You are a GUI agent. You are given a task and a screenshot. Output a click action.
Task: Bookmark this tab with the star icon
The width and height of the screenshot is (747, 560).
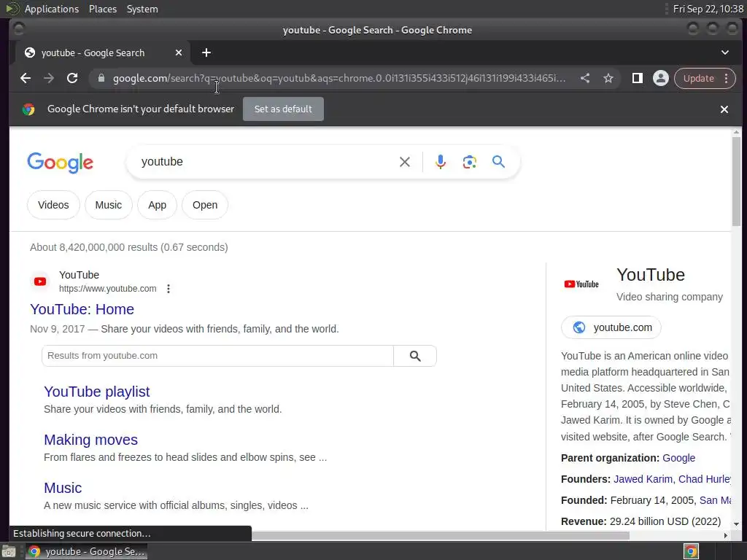(608, 78)
